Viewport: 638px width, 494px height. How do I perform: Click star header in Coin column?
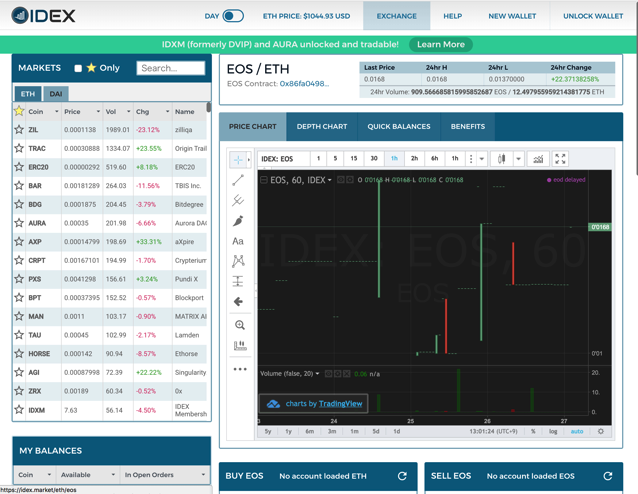tap(19, 111)
